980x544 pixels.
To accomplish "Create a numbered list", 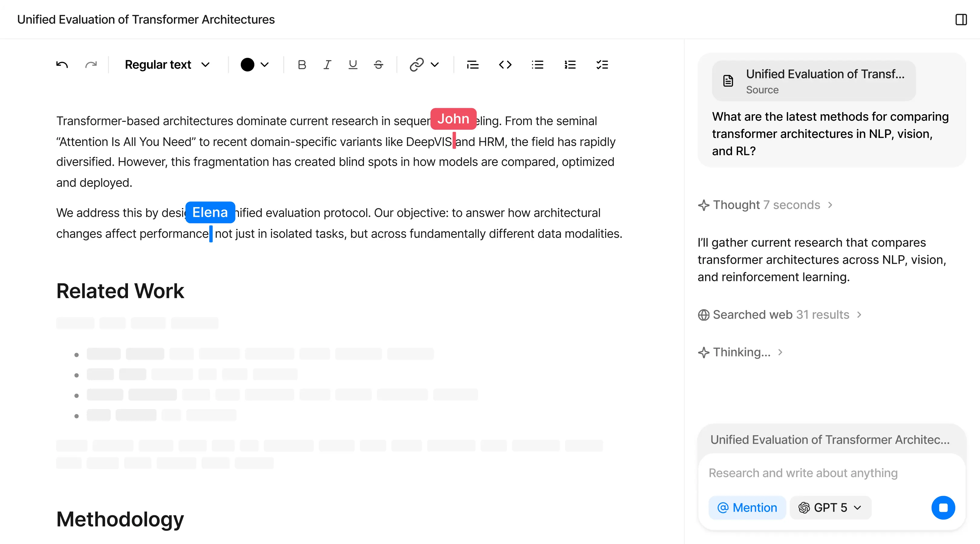I will pyautogui.click(x=570, y=65).
